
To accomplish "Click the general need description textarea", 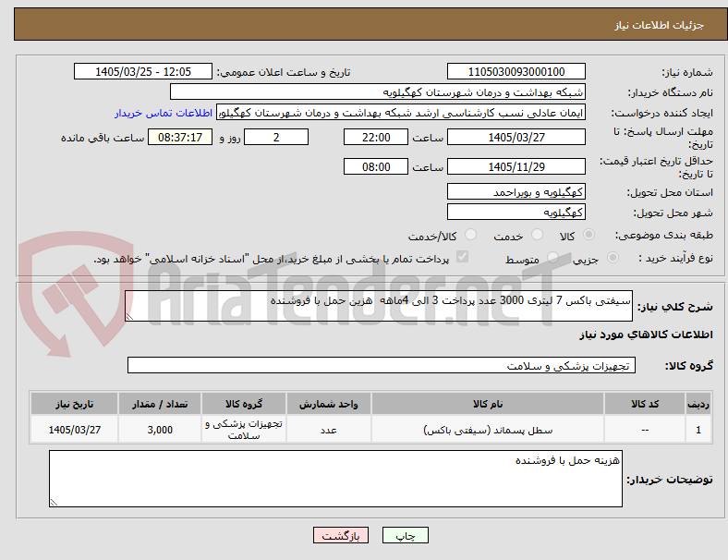I will click(x=379, y=306).
